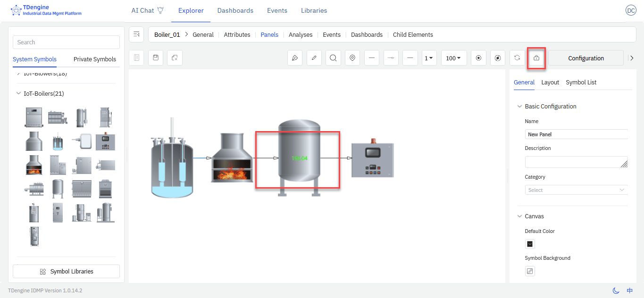Switch language with the 中 toggle
644x298 pixels.
[630, 290]
